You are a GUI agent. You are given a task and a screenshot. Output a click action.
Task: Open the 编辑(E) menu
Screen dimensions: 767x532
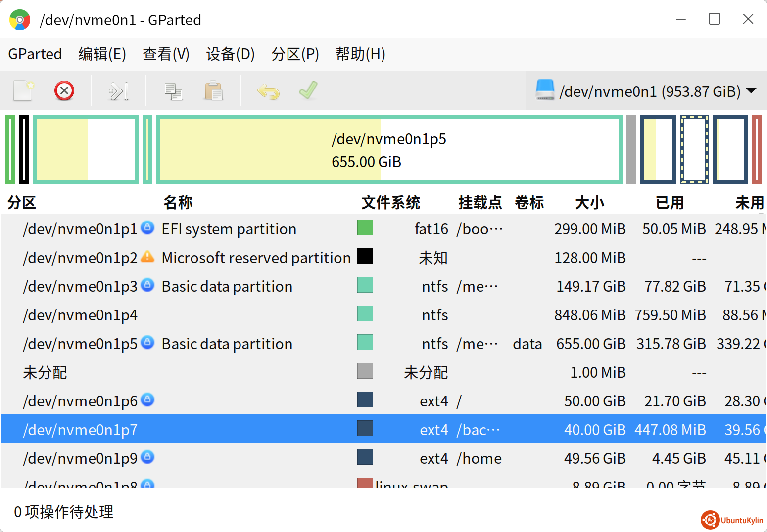pyautogui.click(x=102, y=54)
